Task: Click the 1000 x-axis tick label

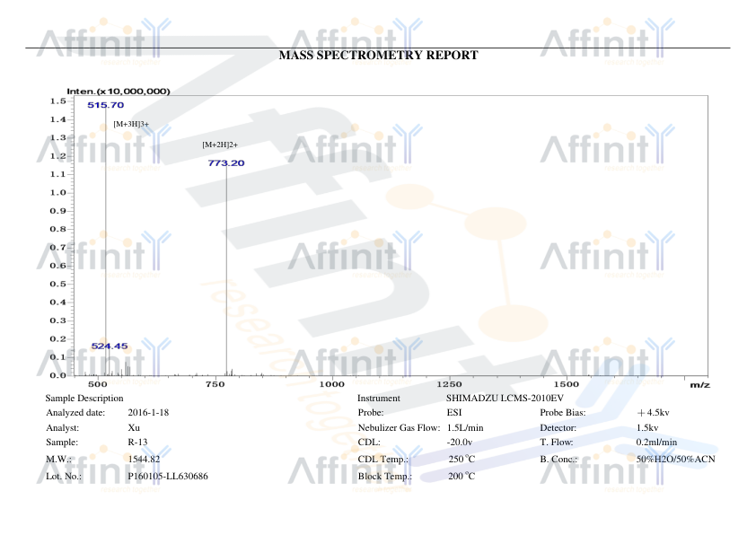Action: (x=332, y=384)
